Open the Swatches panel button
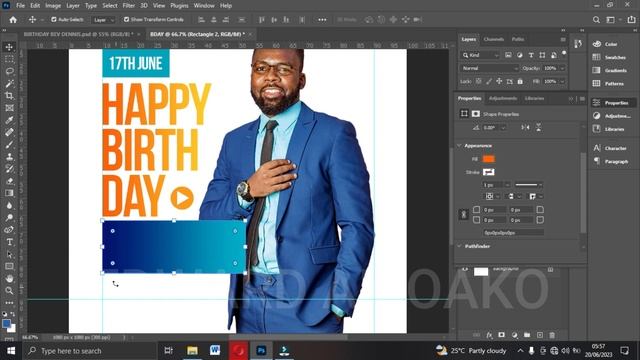This screenshot has height=360, width=640. [x=612, y=57]
